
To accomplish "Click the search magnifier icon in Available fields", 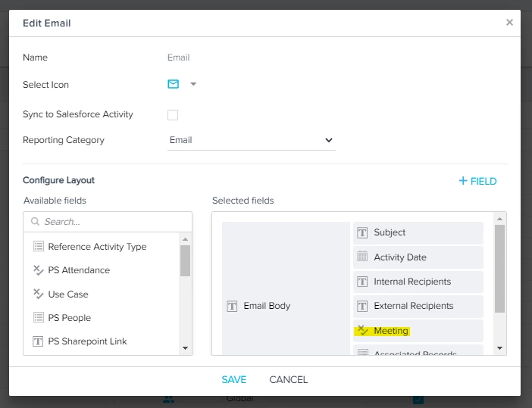I will (35, 222).
